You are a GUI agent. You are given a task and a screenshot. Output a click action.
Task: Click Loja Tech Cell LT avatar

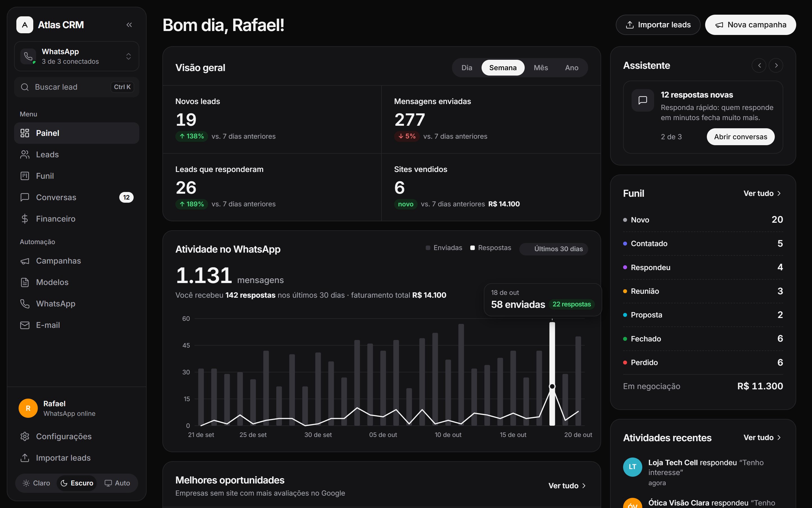click(x=633, y=467)
